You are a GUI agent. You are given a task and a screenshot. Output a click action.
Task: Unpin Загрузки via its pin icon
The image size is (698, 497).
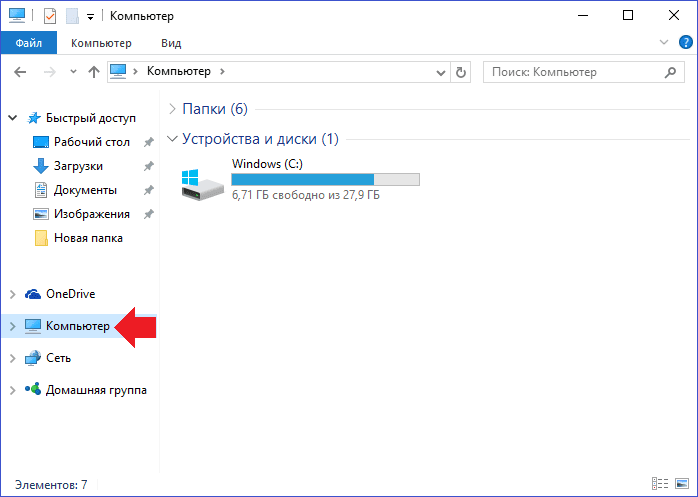(148, 166)
